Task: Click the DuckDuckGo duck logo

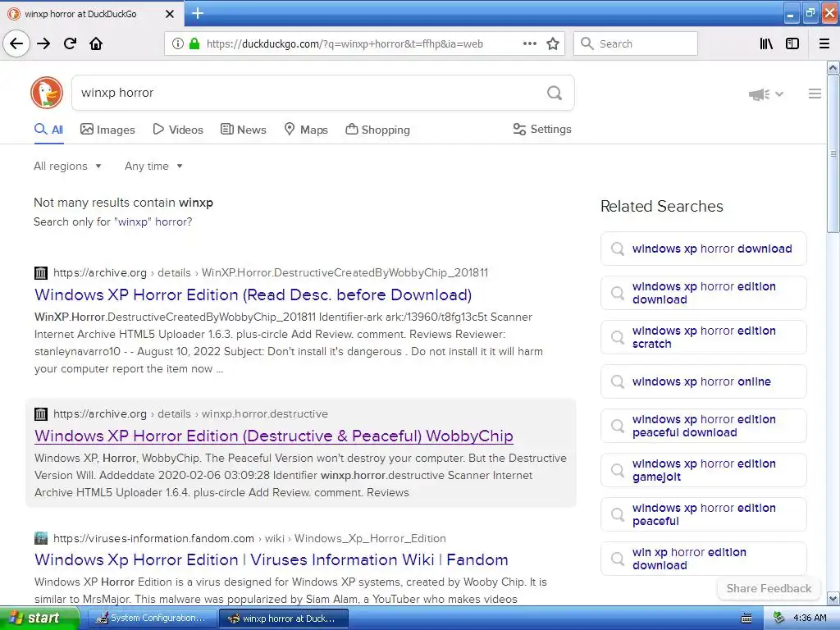Action: (x=47, y=93)
